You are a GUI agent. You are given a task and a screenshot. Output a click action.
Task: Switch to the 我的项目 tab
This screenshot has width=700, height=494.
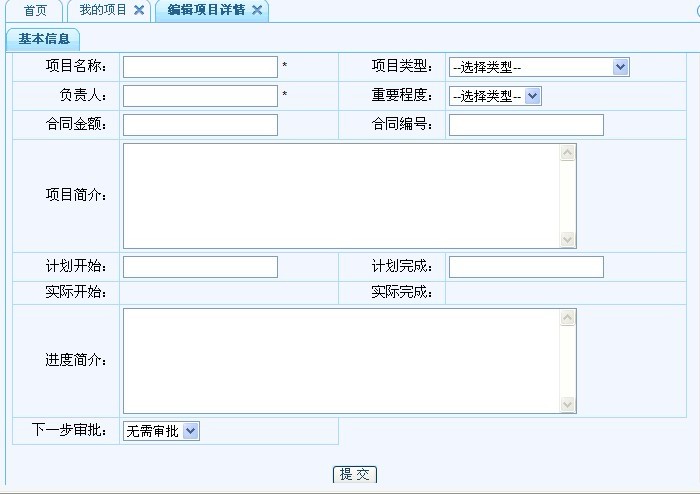point(103,10)
